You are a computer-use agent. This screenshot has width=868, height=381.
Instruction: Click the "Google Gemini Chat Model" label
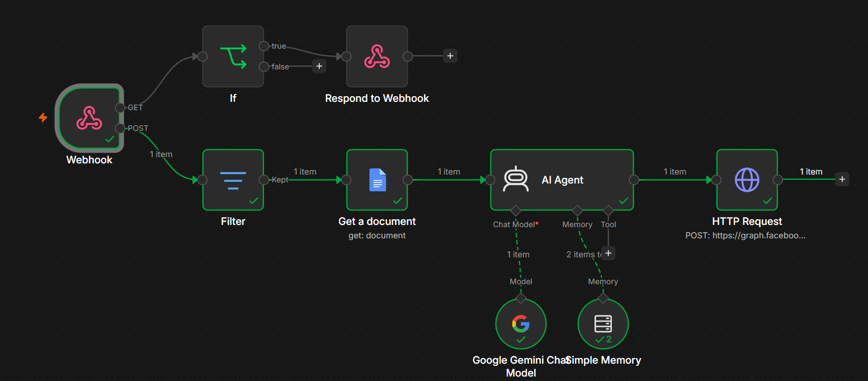point(521,366)
